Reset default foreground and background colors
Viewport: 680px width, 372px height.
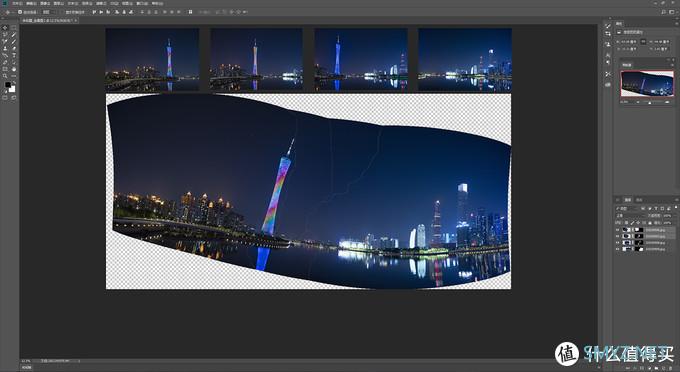pos(6,91)
